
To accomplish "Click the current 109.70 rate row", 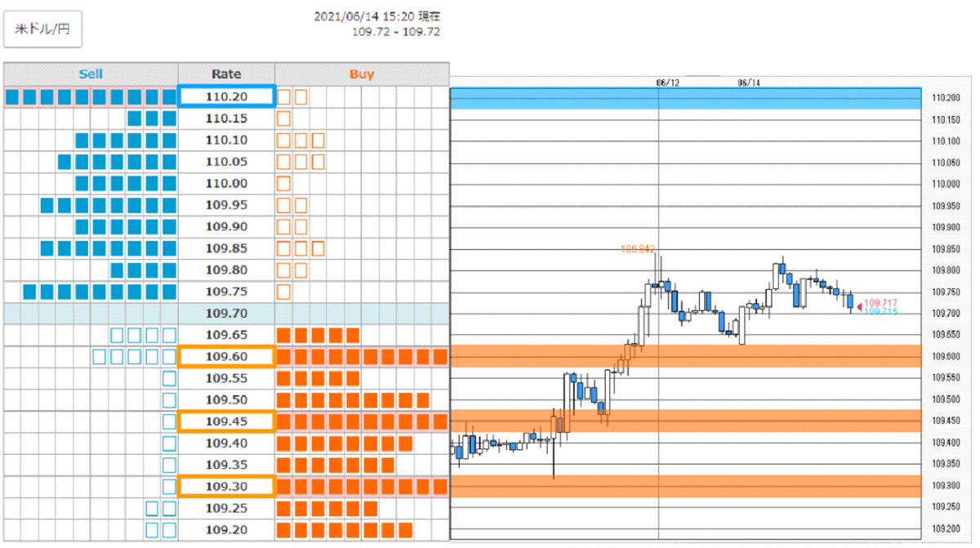I will tap(226, 313).
